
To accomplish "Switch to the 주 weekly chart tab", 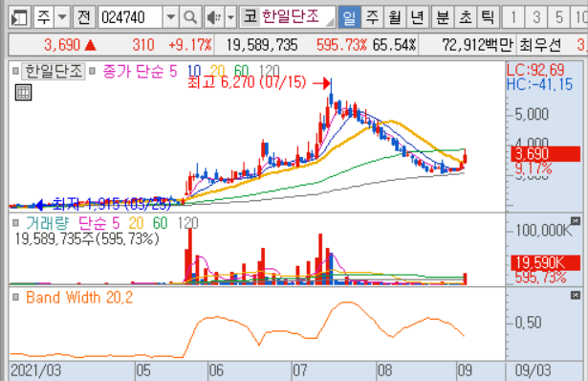I will click(x=372, y=17).
